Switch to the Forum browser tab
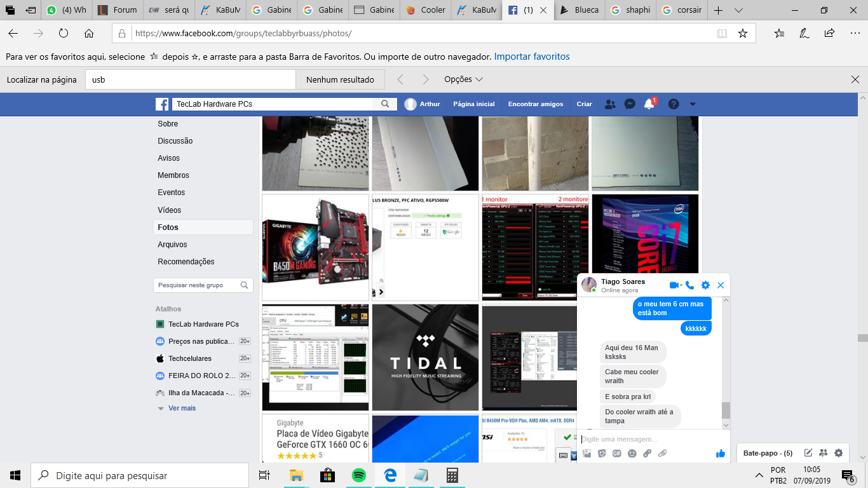868x488 pixels. pos(118,10)
